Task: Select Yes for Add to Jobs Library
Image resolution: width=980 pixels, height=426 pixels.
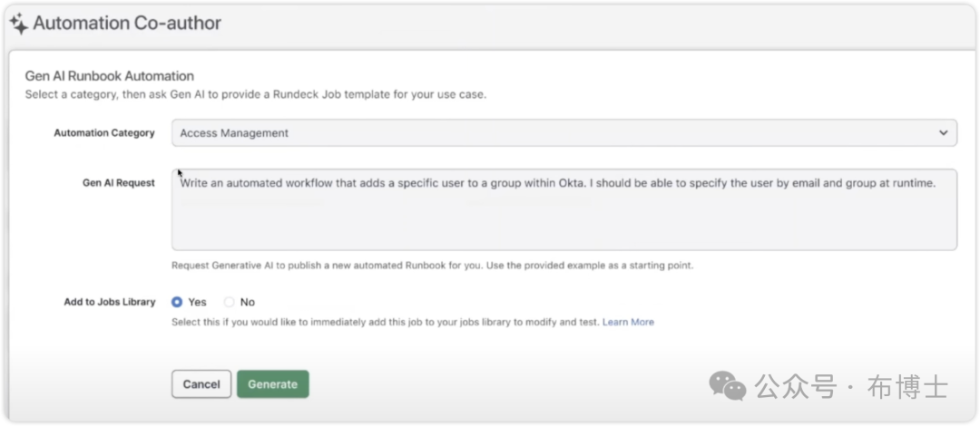Action: 177,303
